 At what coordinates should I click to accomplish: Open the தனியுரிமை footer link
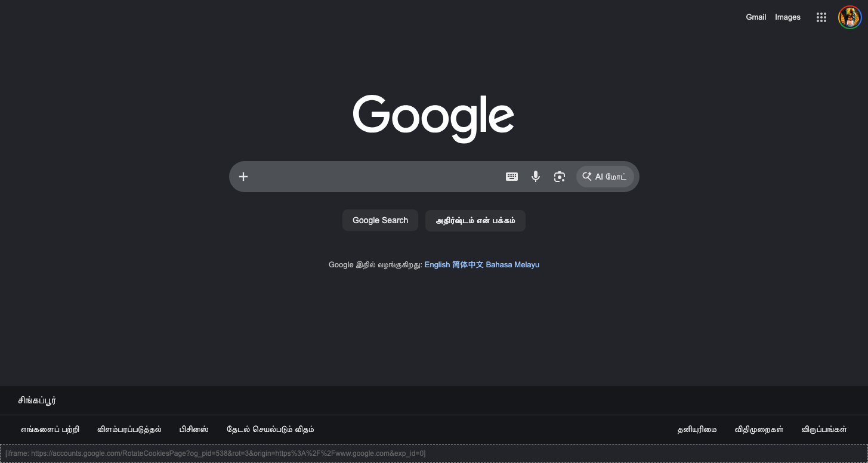coord(697,430)
